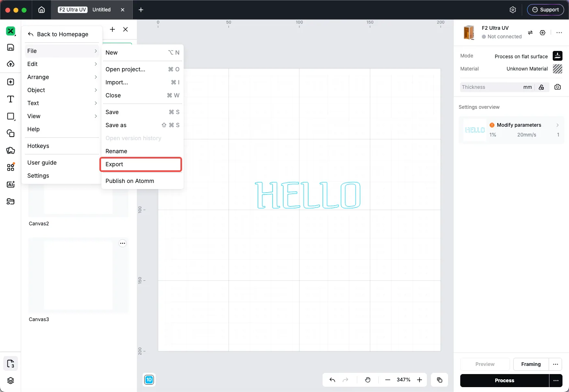Zoom in with the plus button
The image size is (569, 392).
click(420, 380)
